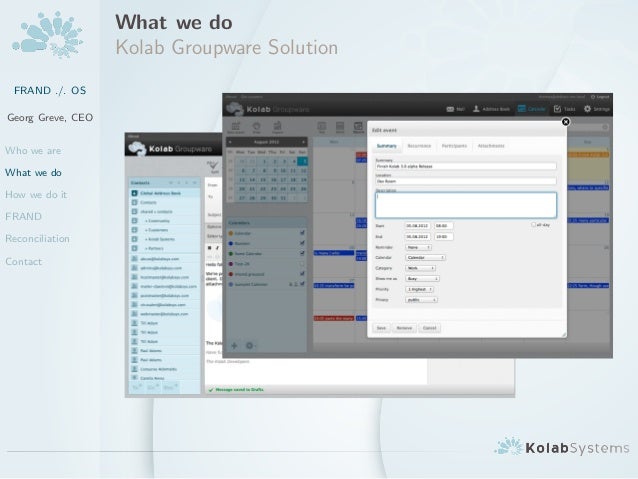
Task: Open the Priority dropdown
Action: pos(420,289)
